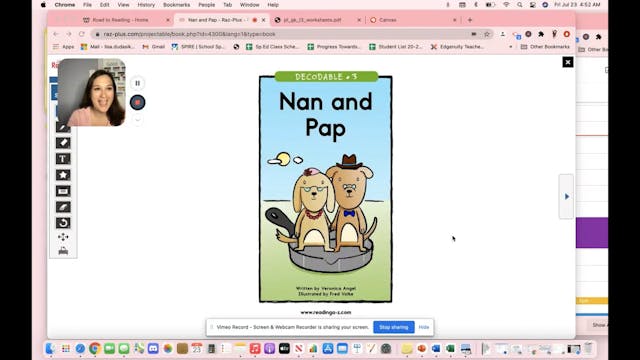Click the camera indicator in address bar

pos(474,34)
